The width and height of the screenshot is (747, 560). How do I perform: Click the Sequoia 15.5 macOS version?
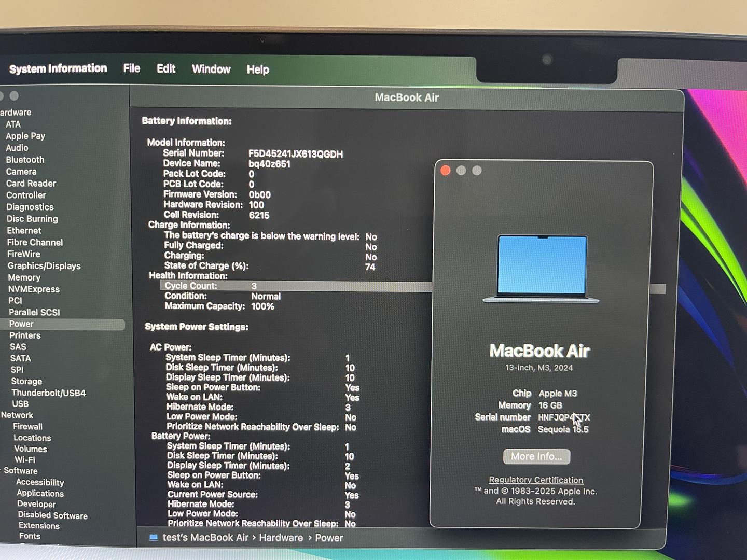(563, 429)
